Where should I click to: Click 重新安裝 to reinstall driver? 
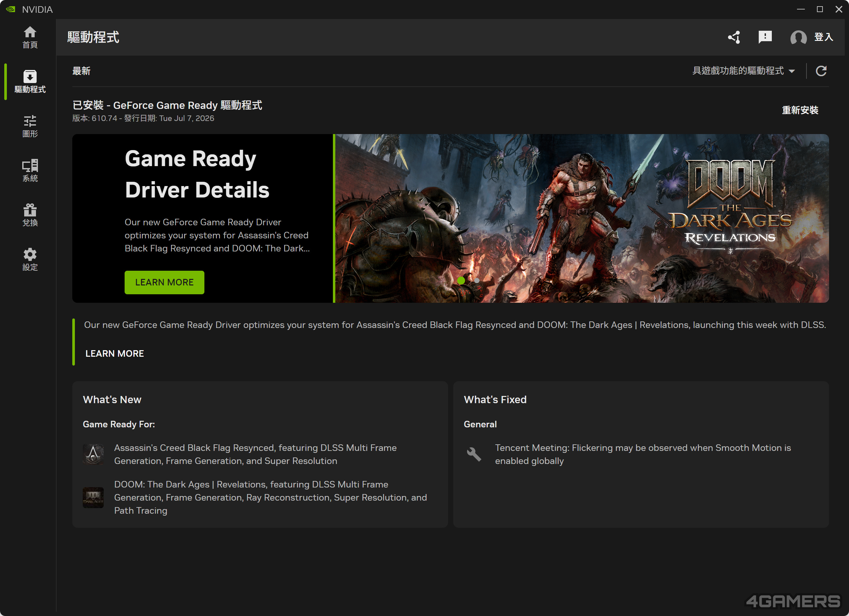[x=800, y=110]
